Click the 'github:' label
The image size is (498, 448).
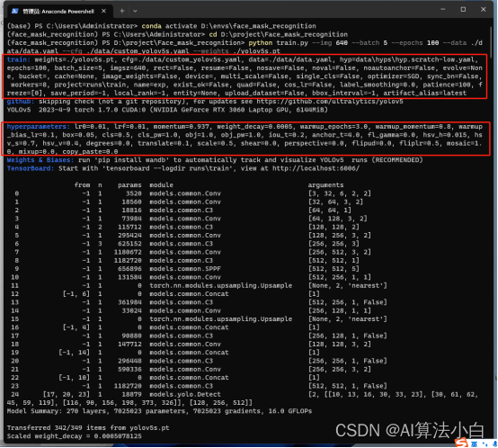point(21,102)
